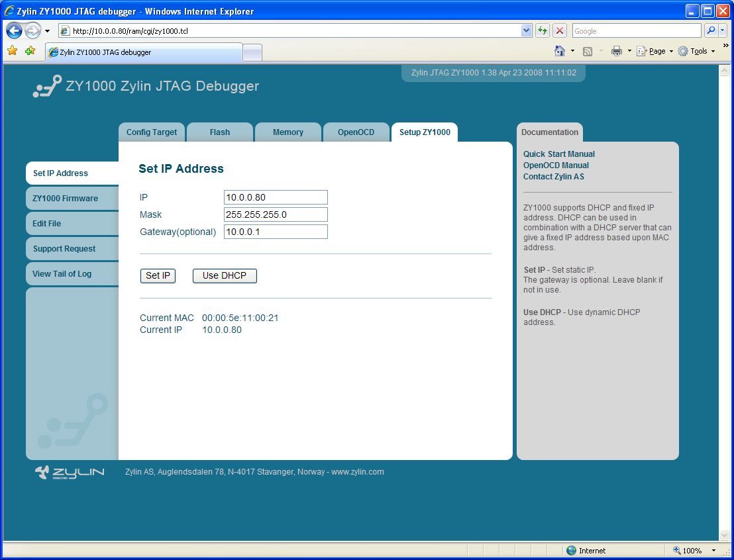Click the scrollbar down arrow
This screenshot has height=560, width=734.
724,534
